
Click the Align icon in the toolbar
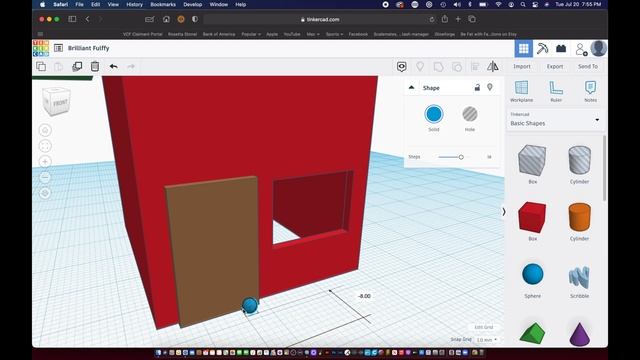[475, 67]
